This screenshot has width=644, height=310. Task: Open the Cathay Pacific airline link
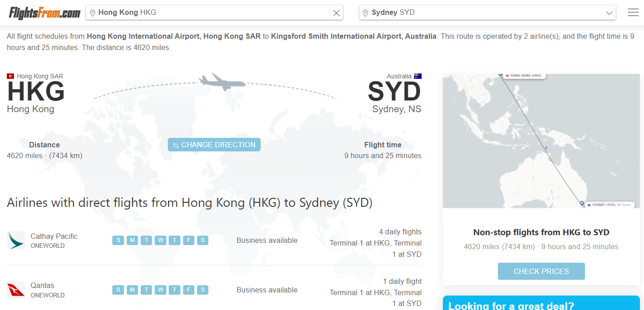click(54, 236)
